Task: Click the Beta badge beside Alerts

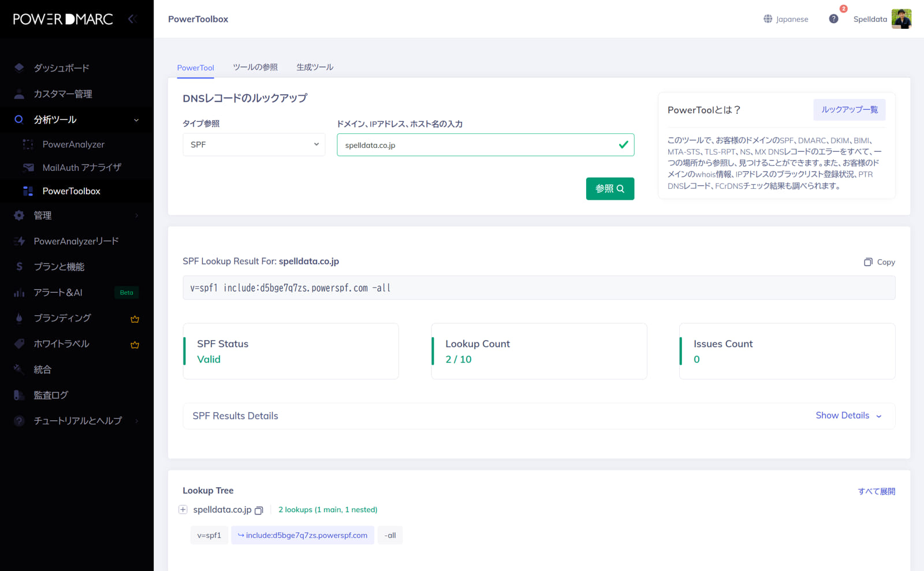Action: 126,293
